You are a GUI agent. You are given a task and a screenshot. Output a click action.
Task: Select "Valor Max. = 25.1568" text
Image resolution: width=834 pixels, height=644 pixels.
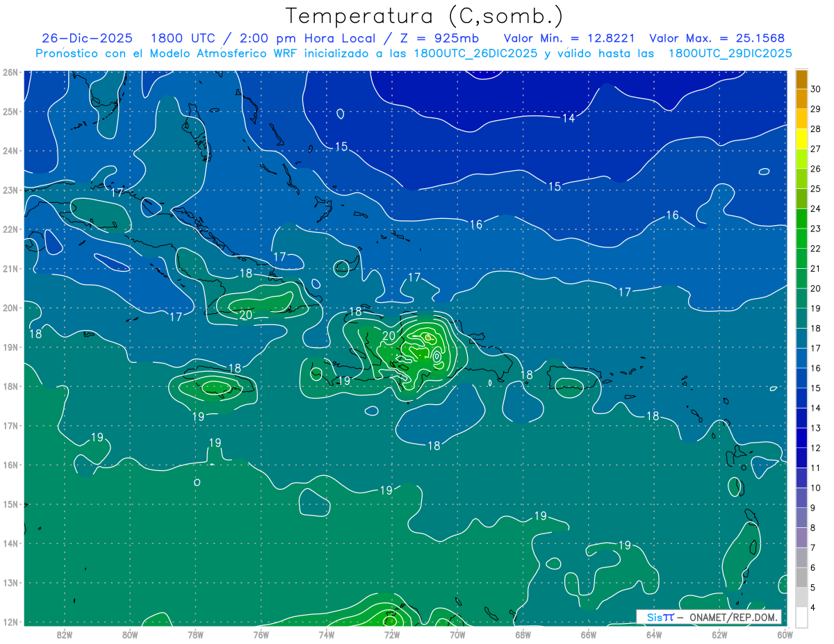click(717, 38)
